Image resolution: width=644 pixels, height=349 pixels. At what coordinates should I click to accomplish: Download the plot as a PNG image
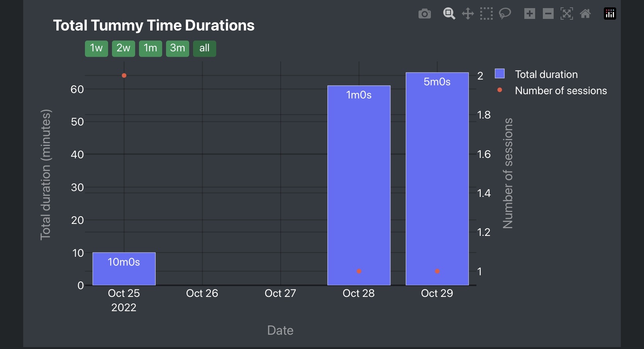(424, 14)
